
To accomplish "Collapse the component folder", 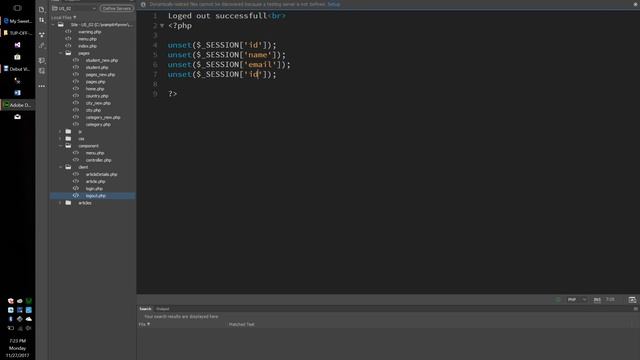I will click(x=61, y=146).
